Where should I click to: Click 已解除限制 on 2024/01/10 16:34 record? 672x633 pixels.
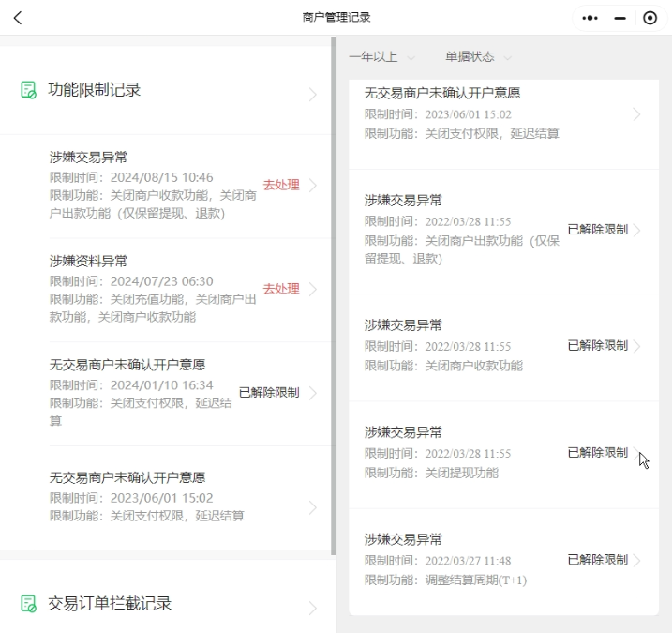[269, 392]
